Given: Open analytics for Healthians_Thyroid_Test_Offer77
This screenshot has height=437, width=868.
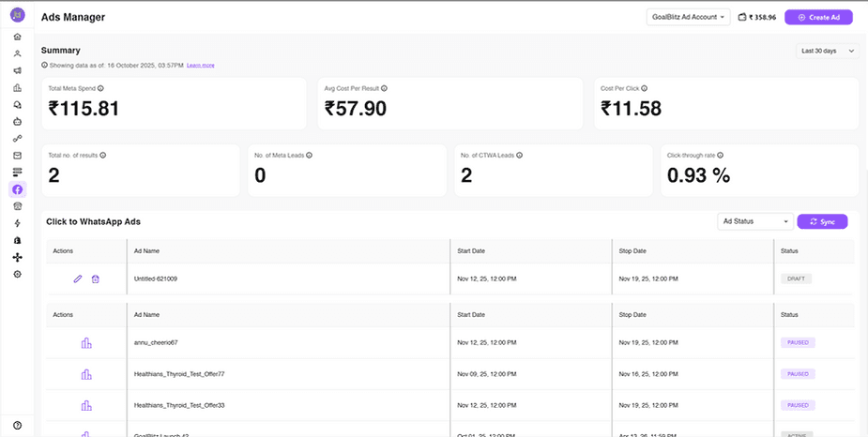Looking at the screenshot, I should coord(86,374).
